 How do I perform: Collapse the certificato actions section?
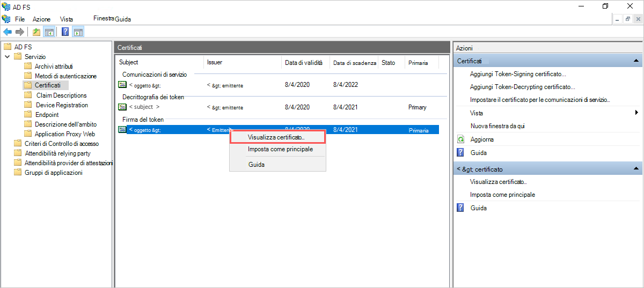636,169
